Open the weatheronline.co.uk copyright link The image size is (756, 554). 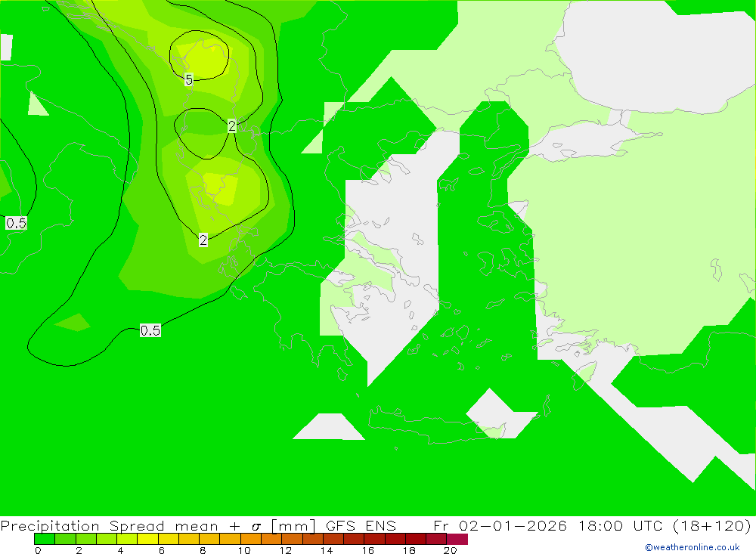click(x=692, y=547)
